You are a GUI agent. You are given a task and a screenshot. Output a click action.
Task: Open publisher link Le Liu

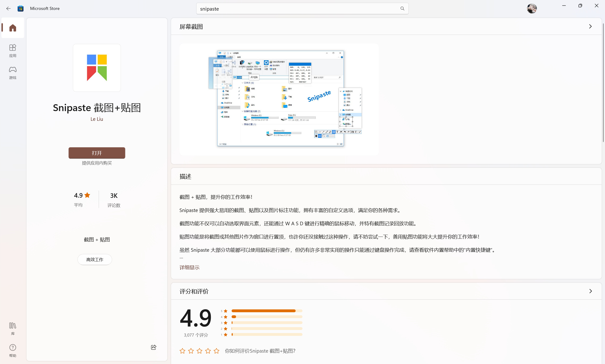(97, 119)
